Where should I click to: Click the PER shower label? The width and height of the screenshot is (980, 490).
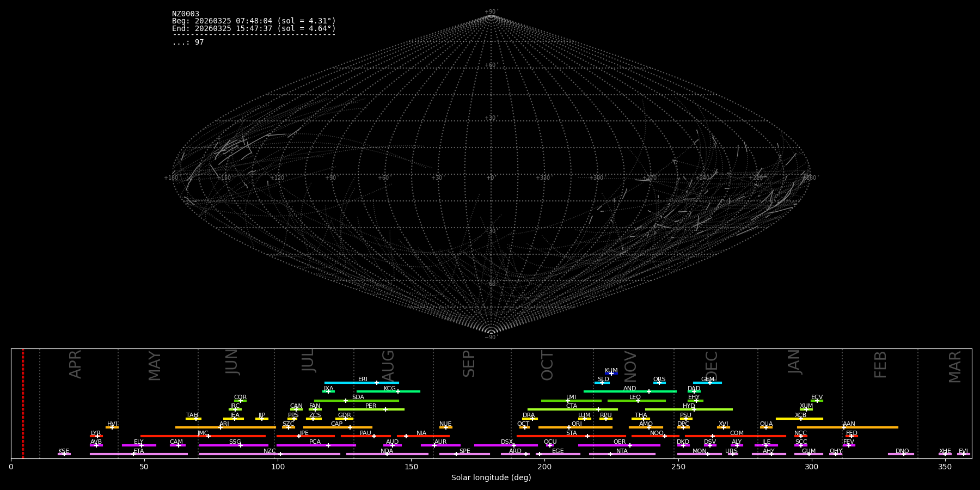coord(371,406)
